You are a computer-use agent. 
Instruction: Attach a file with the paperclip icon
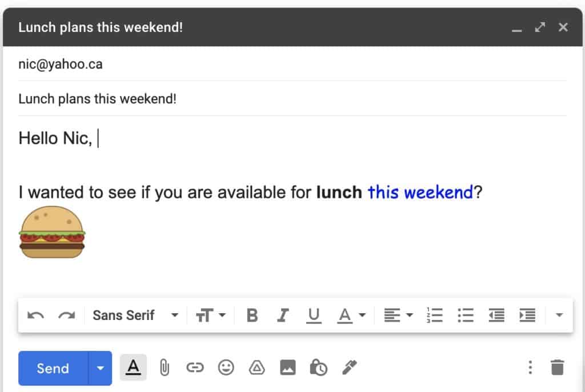click(x=164, y=368)
